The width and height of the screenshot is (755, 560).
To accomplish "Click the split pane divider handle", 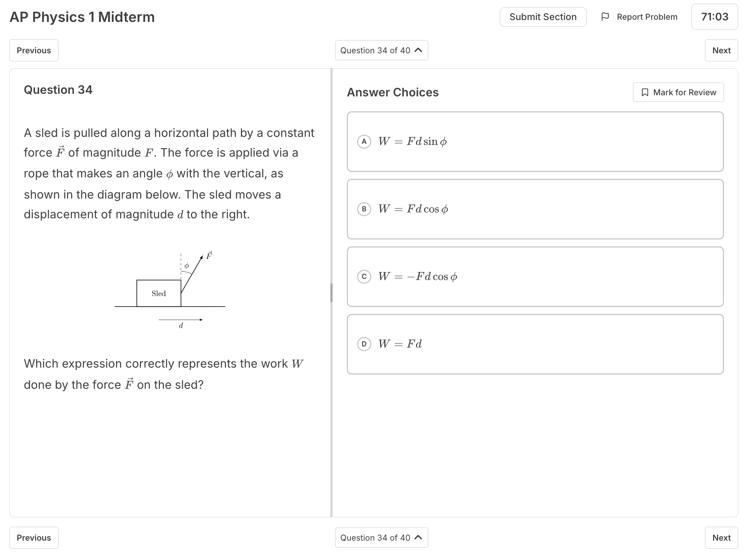I will [x=331, y=293].
